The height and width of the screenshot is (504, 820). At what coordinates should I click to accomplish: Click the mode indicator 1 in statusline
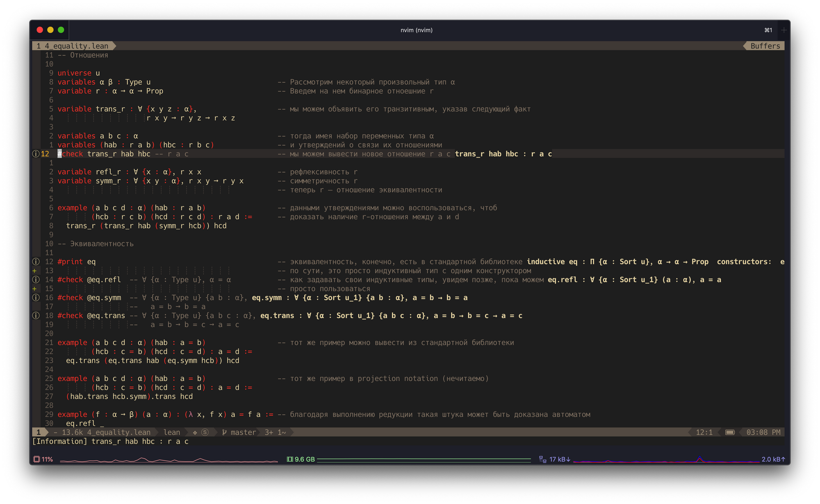pos(39,433)
